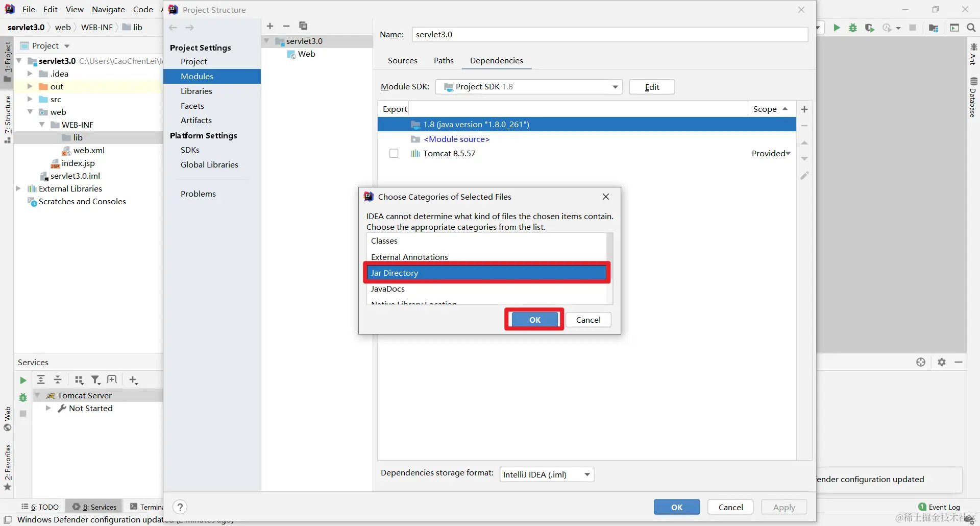Move dependency up with arrow
The height and width of the screenshot is (526, 980).
tap(804, 143)
